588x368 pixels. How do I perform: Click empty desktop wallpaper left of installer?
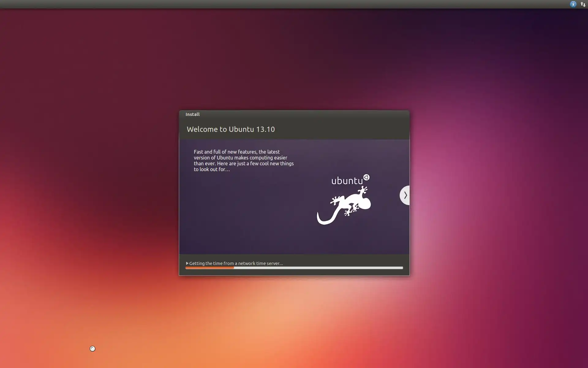[92, 184]
